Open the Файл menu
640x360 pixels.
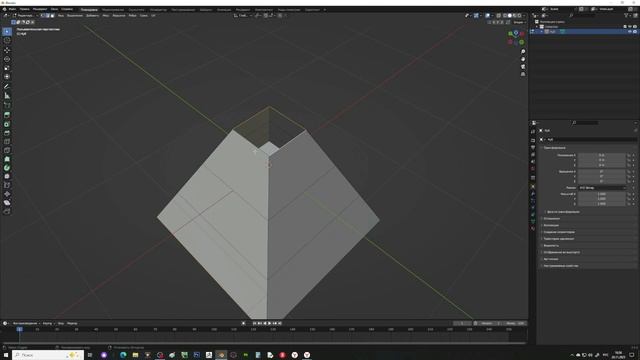point(12,9)
